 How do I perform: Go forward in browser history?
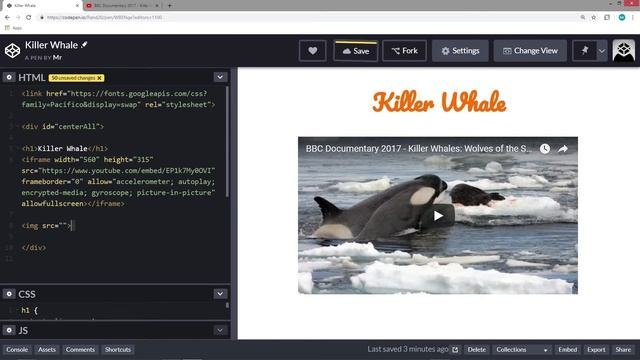point(18,17)
